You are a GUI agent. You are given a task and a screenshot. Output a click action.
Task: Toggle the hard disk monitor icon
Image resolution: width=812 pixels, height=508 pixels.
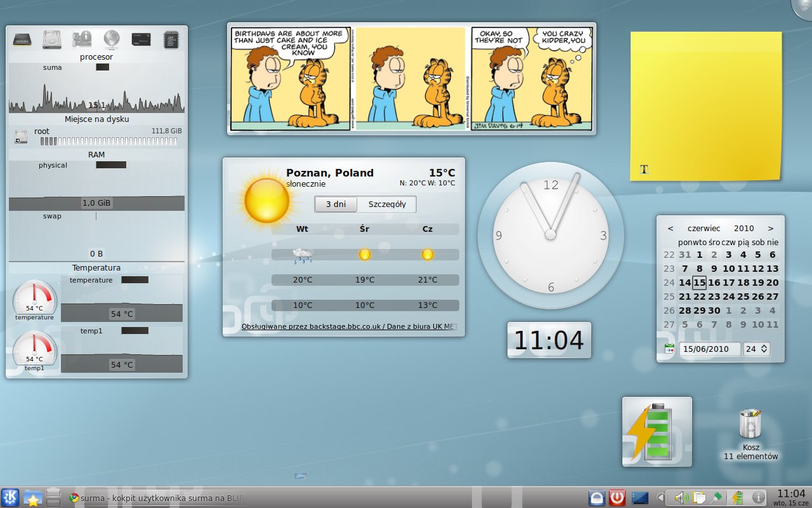52,39
